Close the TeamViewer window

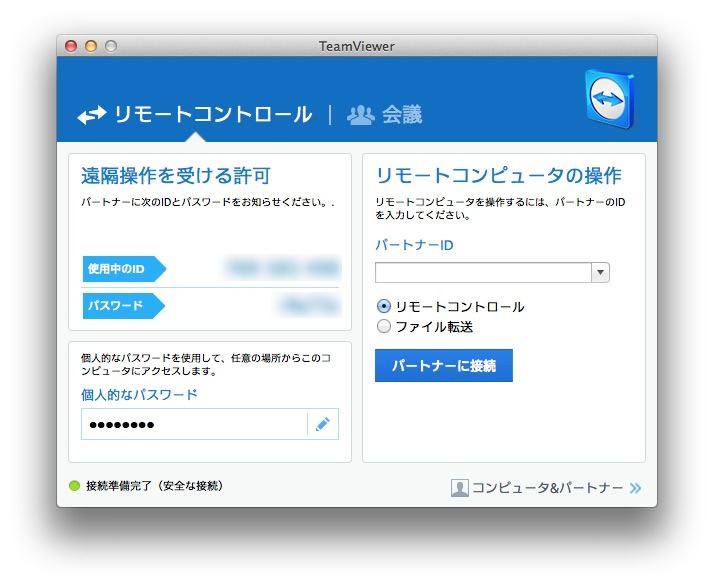pyautogui.click(x=71, y=46)
